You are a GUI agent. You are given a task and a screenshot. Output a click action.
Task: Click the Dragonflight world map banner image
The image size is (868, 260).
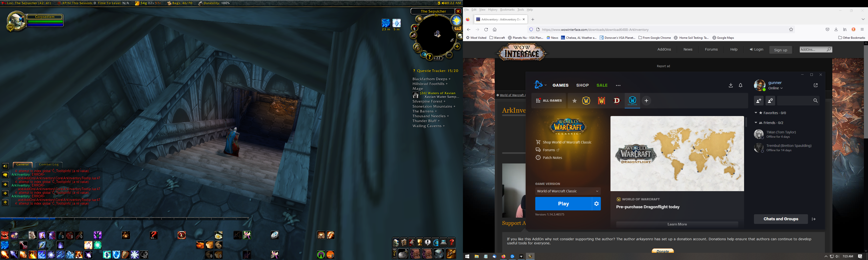pos(677,154)
